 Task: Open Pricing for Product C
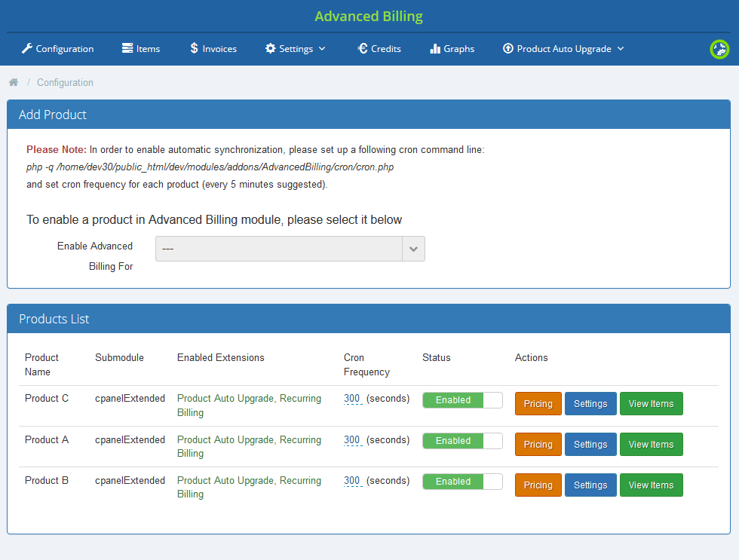pyautogui.click(x=538, y=404)
